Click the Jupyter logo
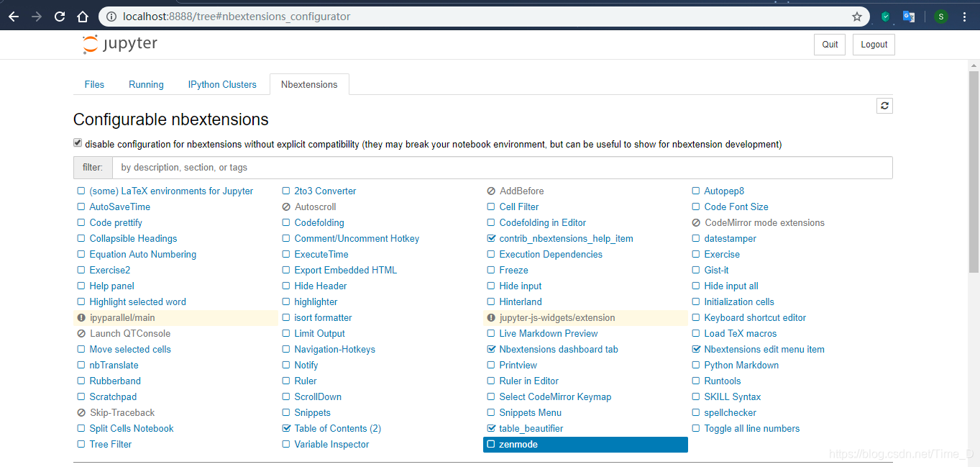 pos(119,44)
